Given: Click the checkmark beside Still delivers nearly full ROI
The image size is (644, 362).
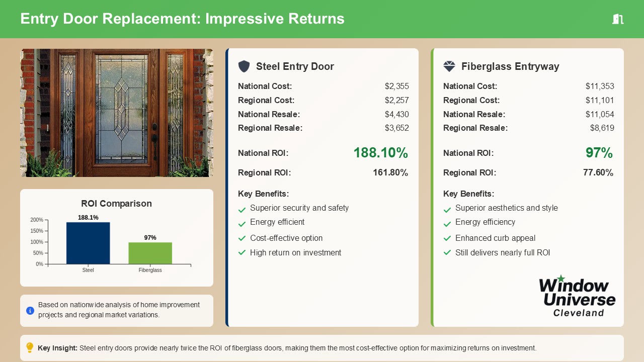Looking at the screenshot, I should tap(447, 253).
